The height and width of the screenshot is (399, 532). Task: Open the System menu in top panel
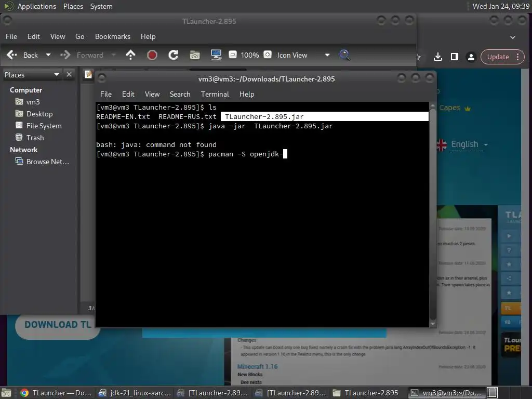tap(101, 6)
